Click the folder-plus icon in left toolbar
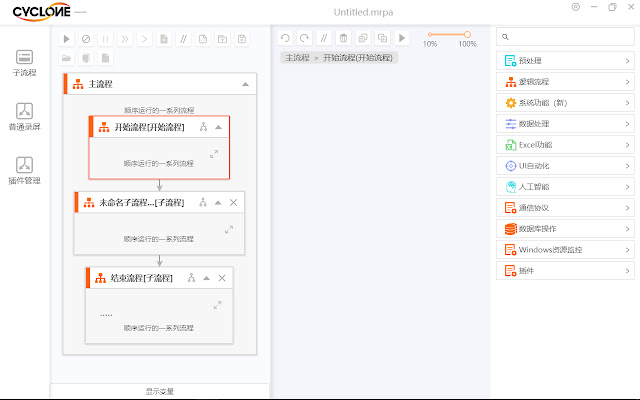This screenshot has width=640, height=400. [x=222, y=39]
